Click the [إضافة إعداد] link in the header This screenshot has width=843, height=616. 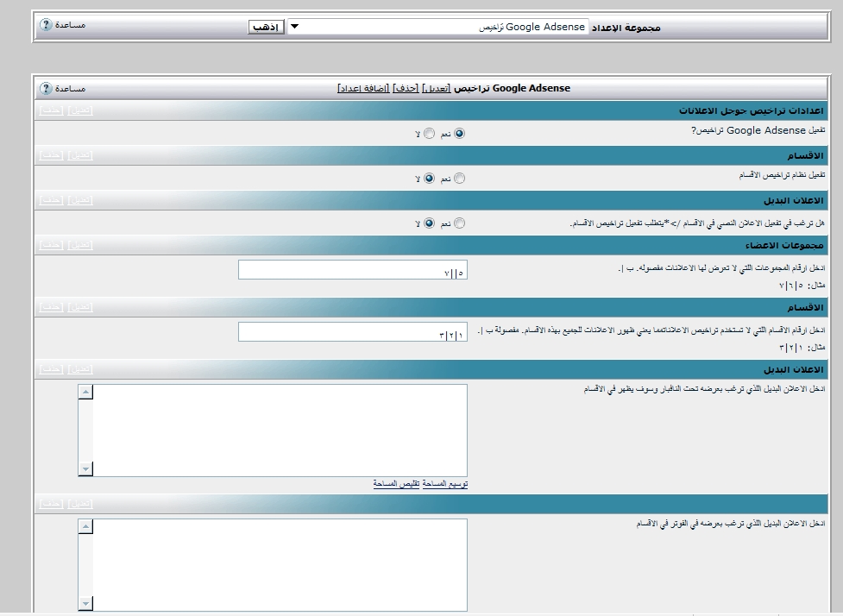coord(362,89)
